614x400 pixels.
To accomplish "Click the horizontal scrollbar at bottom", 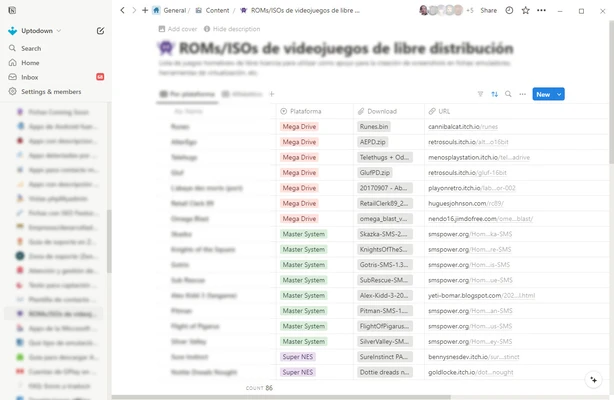I will pyautogui.click(x=281, y=397).
